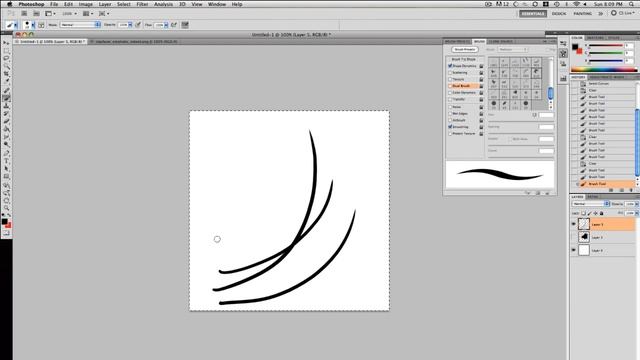Open the Tool Preset picker arrow
The width and height of the screenshot is (640, 360).
pos(16,25)
